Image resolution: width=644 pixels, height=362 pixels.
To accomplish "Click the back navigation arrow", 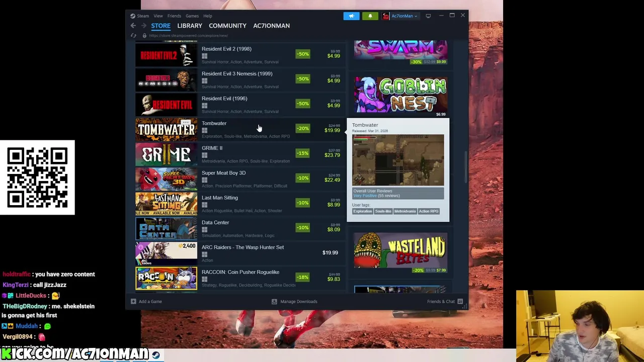I will (x=133, y=26).
